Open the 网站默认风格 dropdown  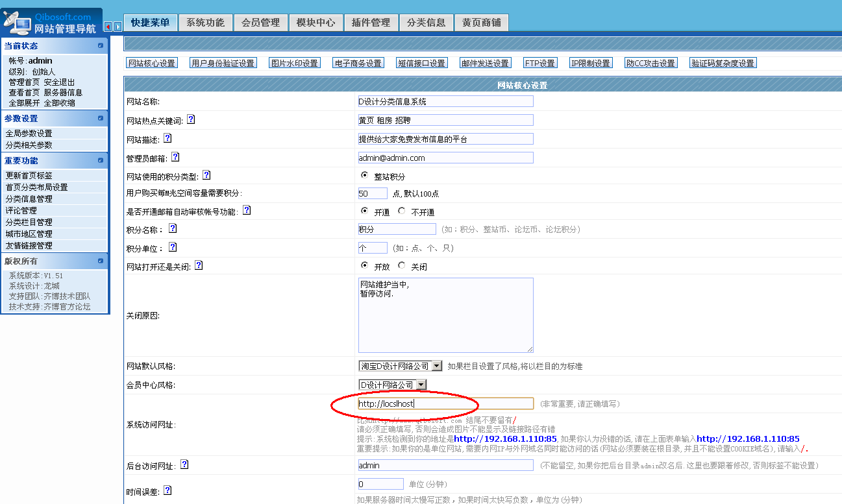[x=437, y=366]
